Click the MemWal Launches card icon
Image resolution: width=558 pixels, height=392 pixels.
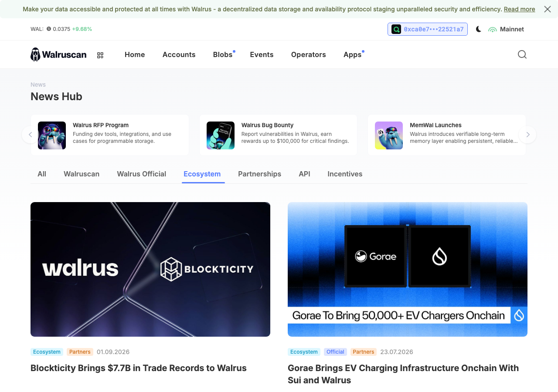coord(389,135)
